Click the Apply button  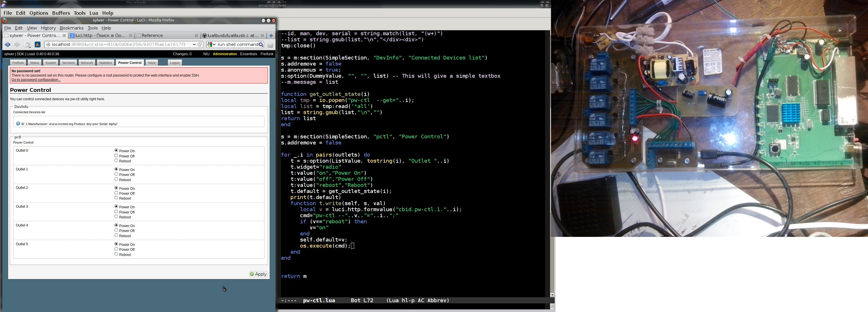[x=258, y=274]
